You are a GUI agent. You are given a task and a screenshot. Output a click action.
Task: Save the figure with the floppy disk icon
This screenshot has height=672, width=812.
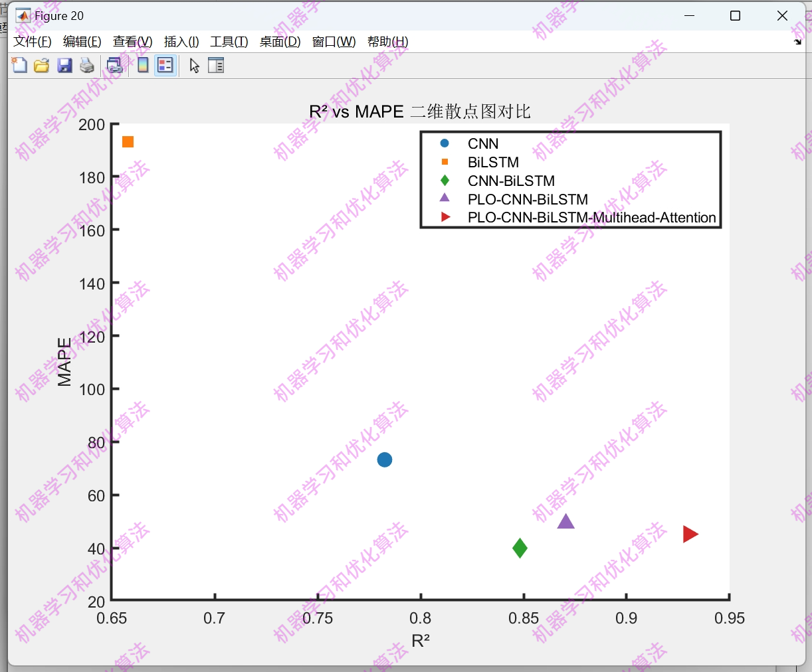64,65
